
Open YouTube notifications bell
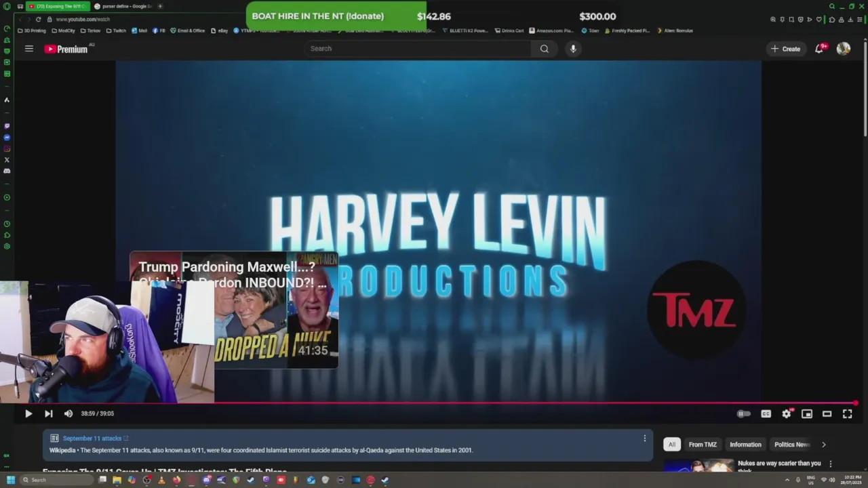(x=820, y=49)
